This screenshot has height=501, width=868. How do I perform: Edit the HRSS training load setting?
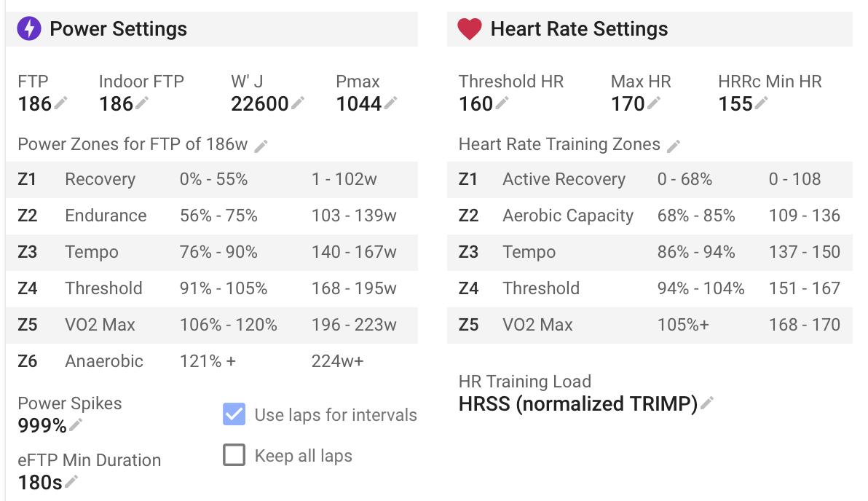(707, 403)
